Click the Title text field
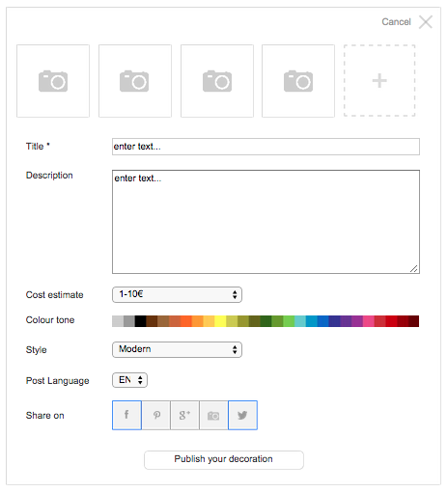 pos(266,147)
